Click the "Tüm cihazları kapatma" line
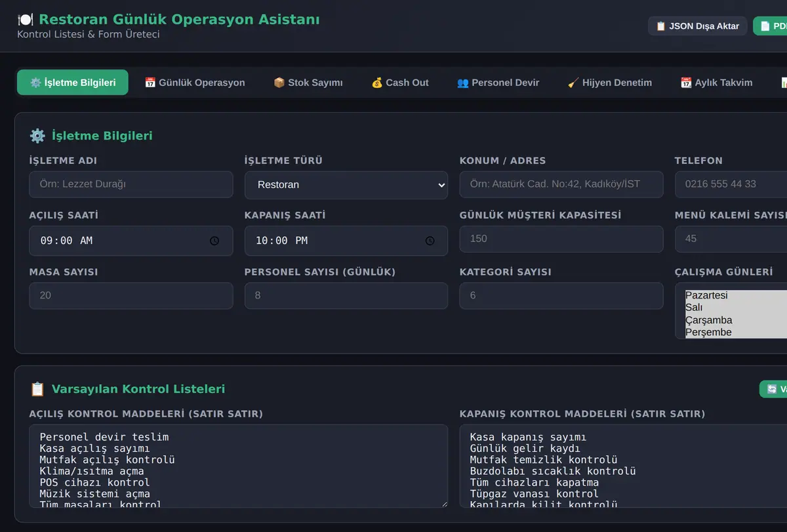 535,482
